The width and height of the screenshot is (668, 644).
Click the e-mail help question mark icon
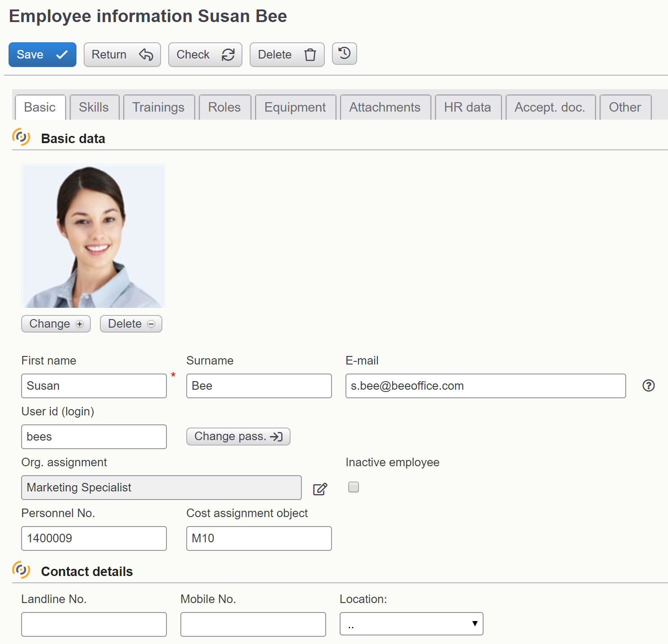tap(648, 386)
